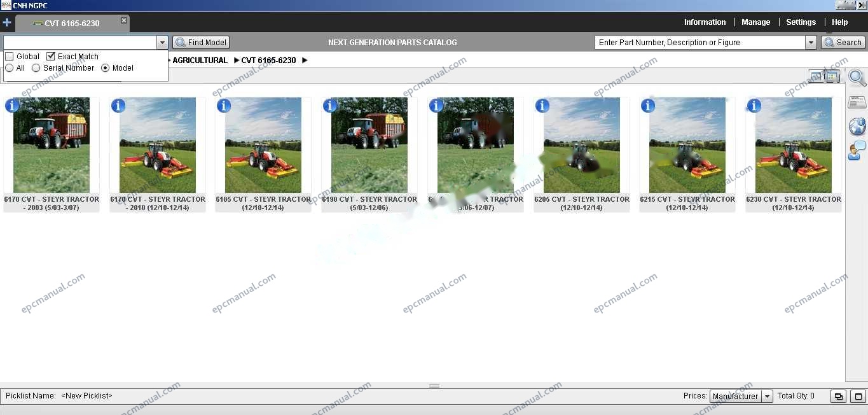Restore the picklist panel with overlapping windows icon
This screenshot has width=868, height=415.
839,396
